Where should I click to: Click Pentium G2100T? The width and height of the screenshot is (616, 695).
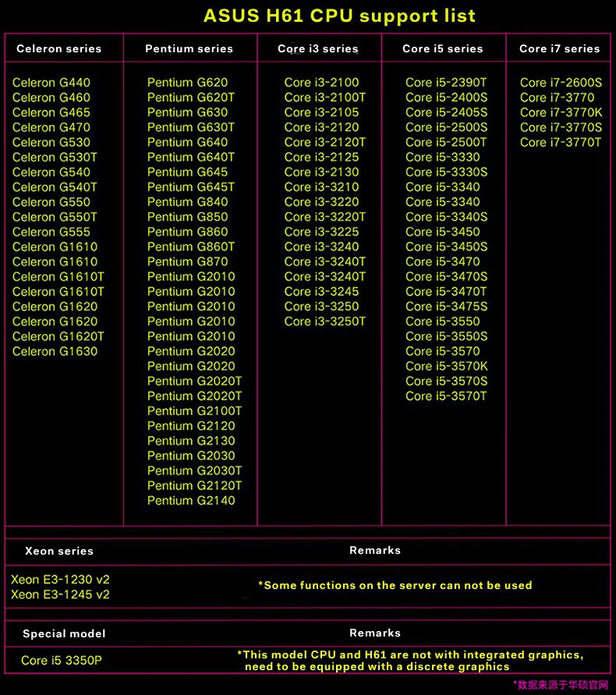point(195,411)
